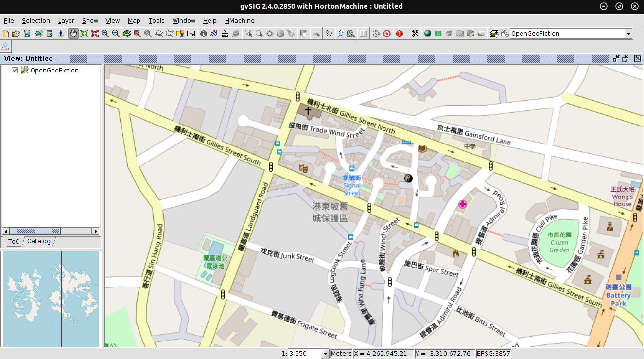This screenshot has width=644, height=359.
Task: Open the map scale 1:3,650 dropdown
Action: coord(324,353)
